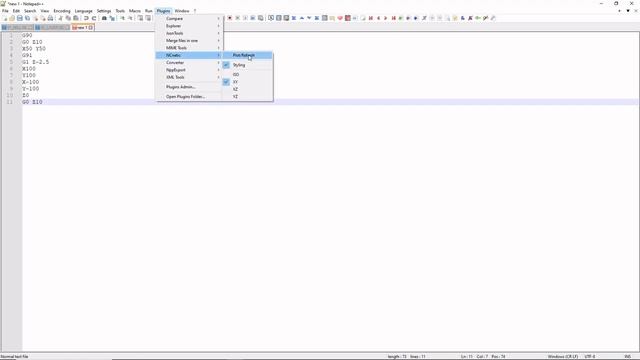
Task: Open Plugins Admin from the menu
Action: [x=189, y=87]
